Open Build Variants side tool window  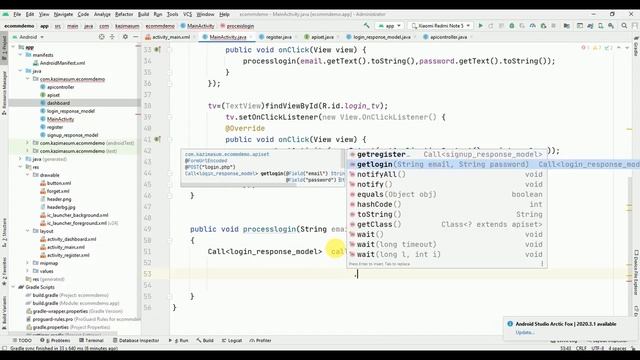[4, 312]
